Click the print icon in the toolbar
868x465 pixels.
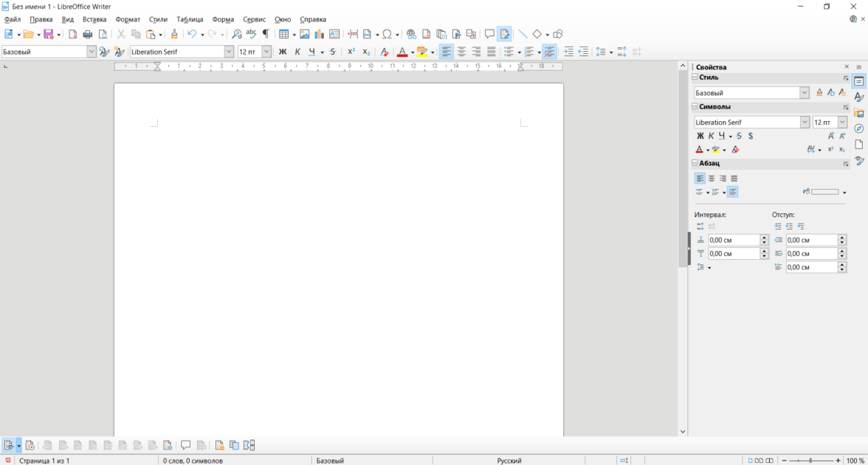(88, 34)
